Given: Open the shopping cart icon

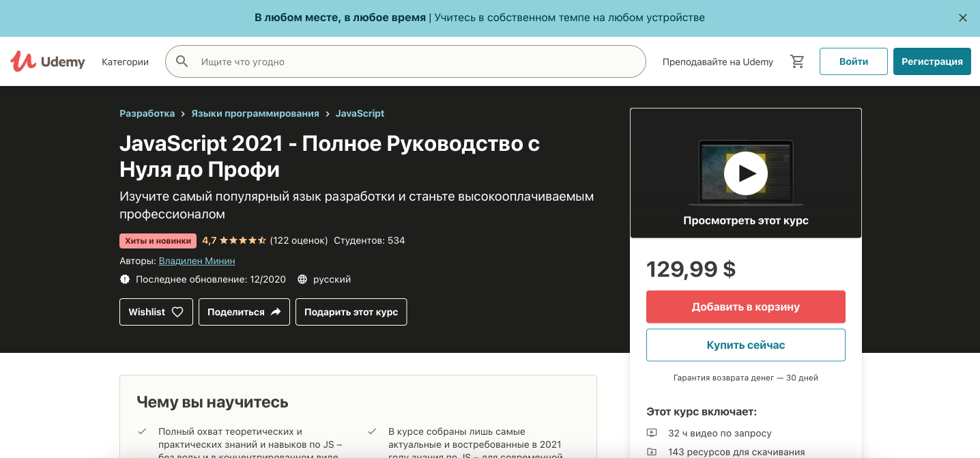Looking at the screenshot, I should coord(797,61).
